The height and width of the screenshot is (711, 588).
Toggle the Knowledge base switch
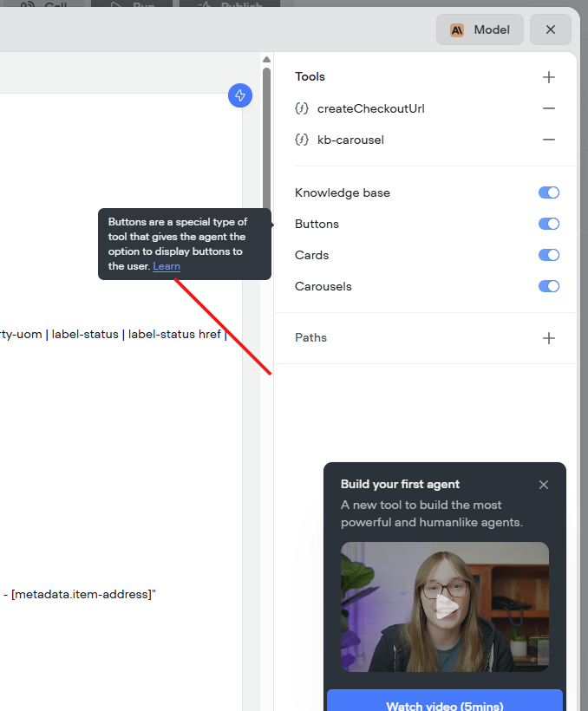[x=548, y=192]
